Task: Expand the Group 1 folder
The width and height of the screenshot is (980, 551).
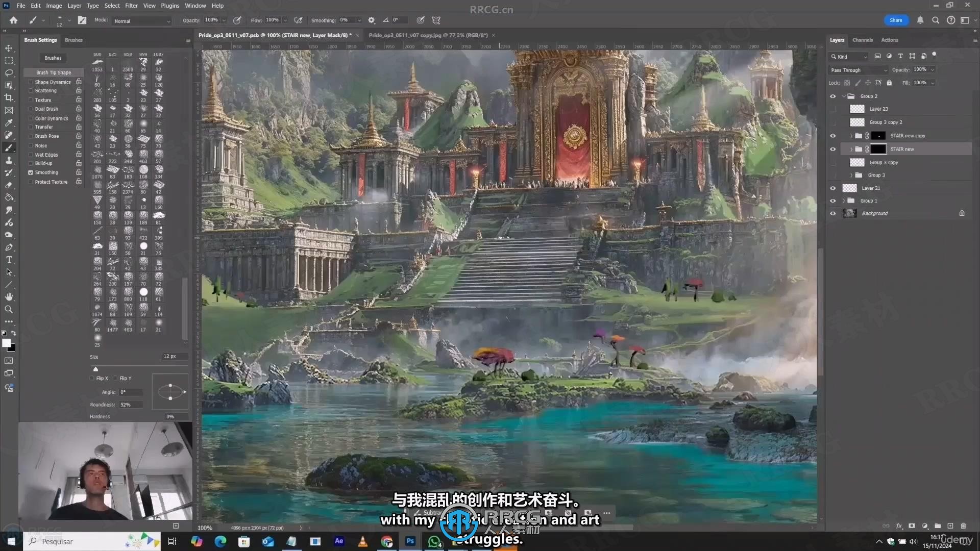Action: [x=844, y=201]
